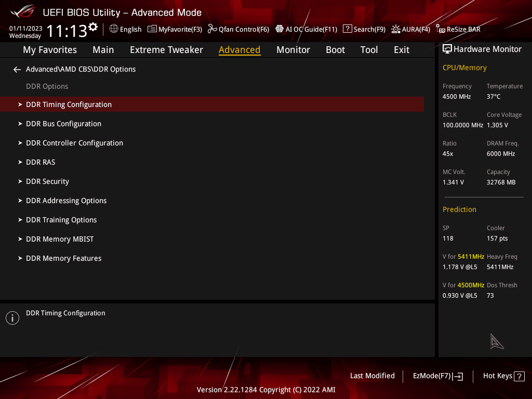Click the 37°C temperature value

pyautogui.click(x=494, y=97)
